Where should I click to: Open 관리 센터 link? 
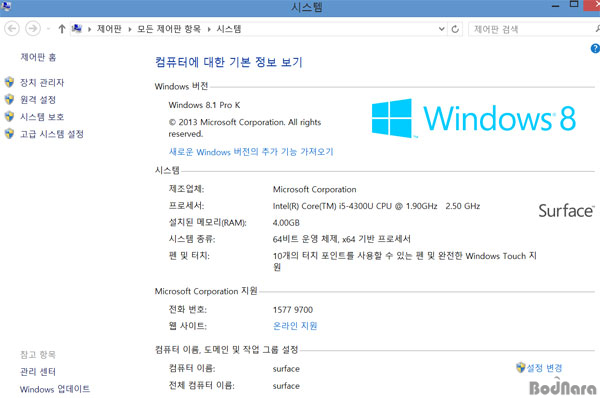[x=38, y=372]
